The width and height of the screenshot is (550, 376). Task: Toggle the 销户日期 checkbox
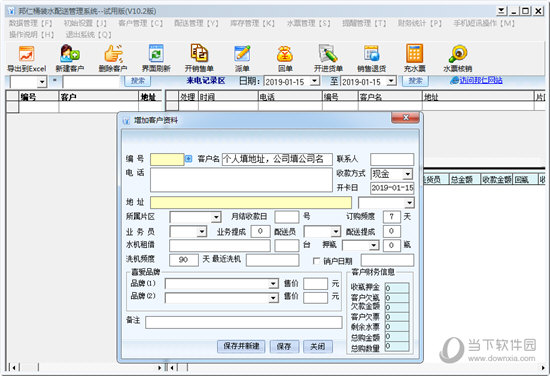(x=316, y=261)
